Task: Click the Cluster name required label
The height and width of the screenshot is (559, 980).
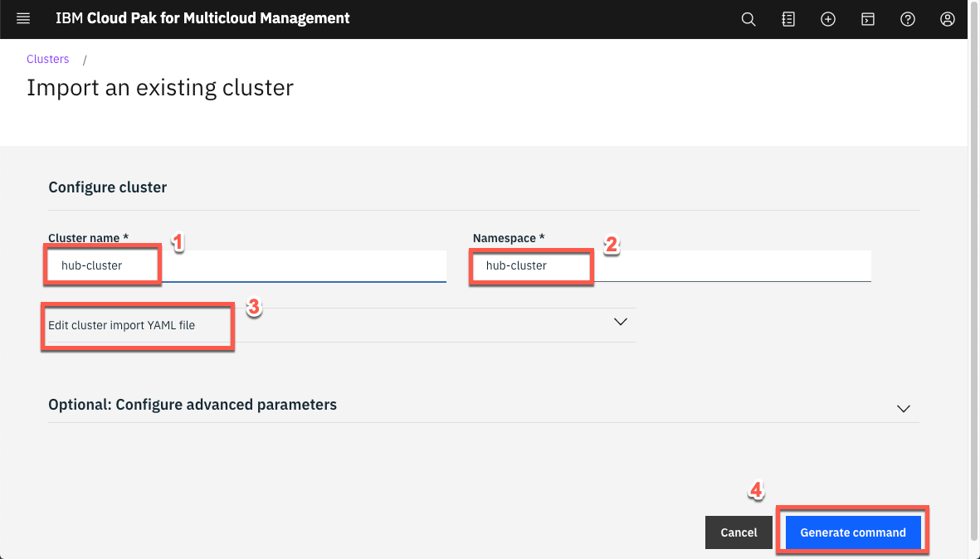Action: [87, 238]
